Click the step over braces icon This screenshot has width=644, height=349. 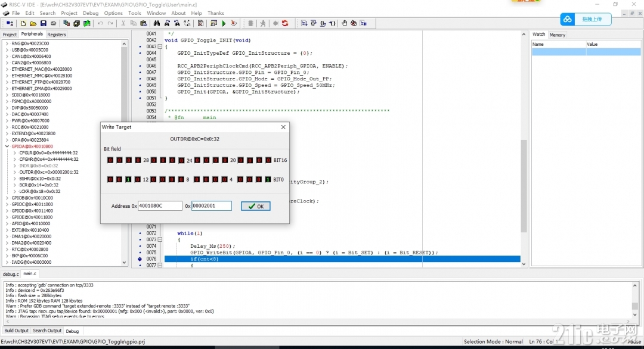coord(314,23)
